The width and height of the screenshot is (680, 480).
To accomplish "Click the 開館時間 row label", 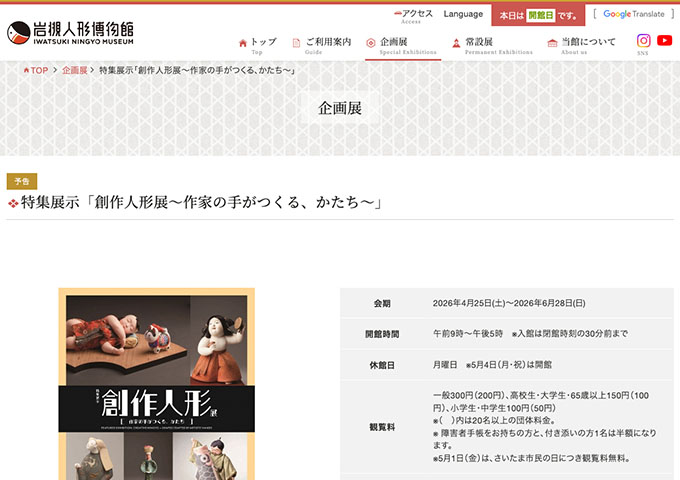I will [x=382, y=334].
